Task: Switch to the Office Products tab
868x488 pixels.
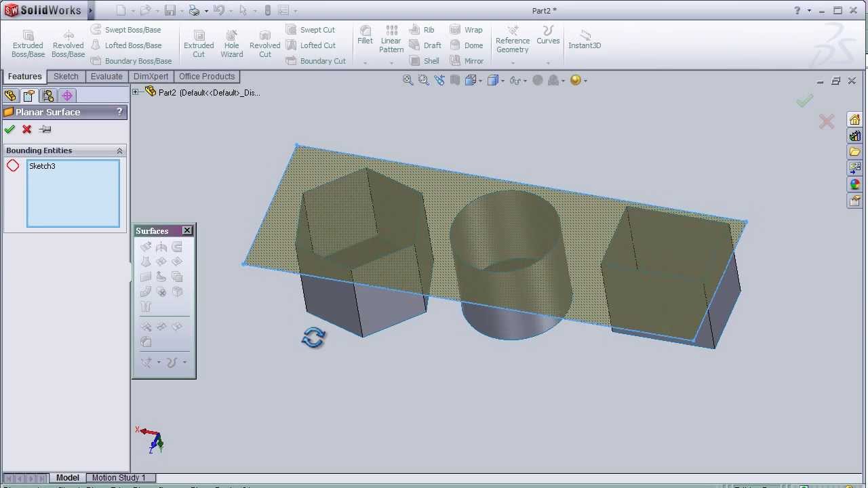Action: coord(207,77)
